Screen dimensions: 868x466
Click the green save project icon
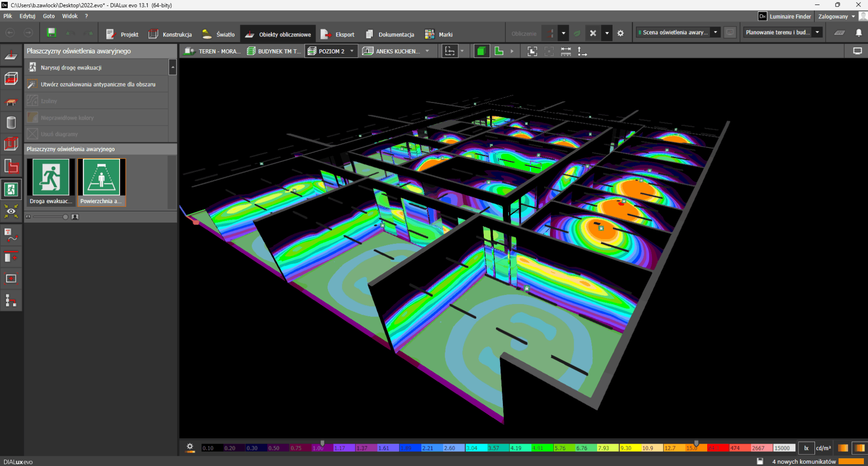[52, 33]
